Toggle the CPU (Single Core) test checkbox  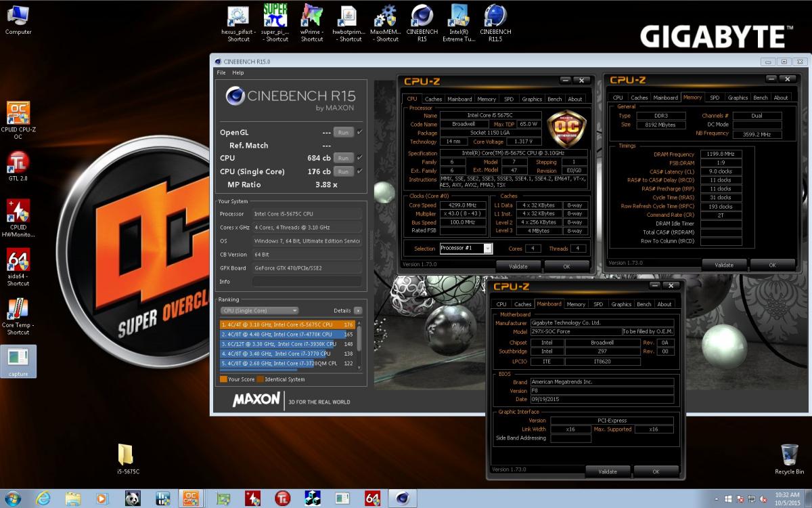click(359, 171)
